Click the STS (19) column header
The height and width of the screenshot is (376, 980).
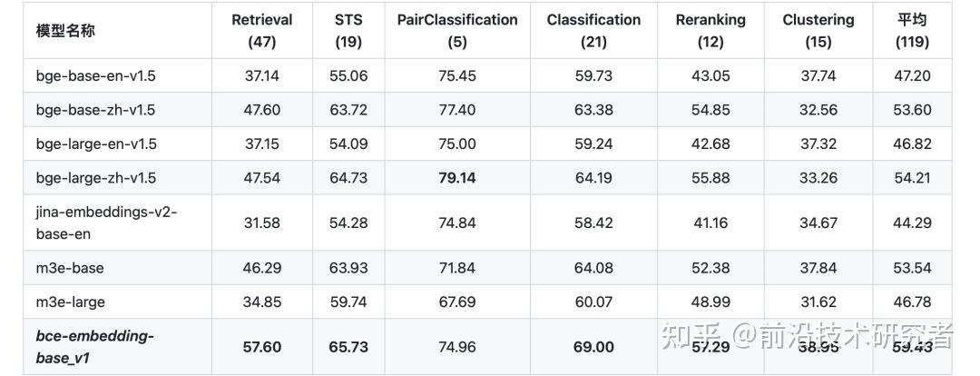(348, 31)
